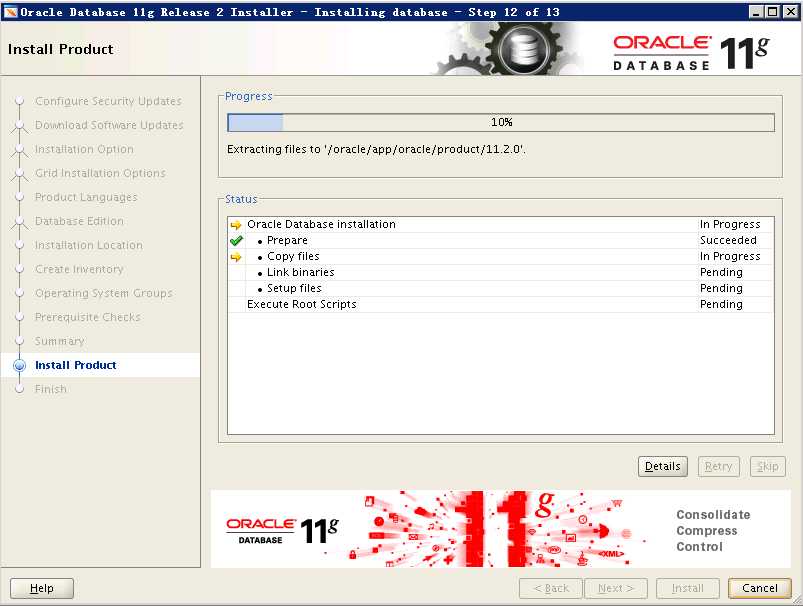Maximize the installer window
Image resolution: width=803 pixels, height=606 pixels.
(x=773, y=12)
